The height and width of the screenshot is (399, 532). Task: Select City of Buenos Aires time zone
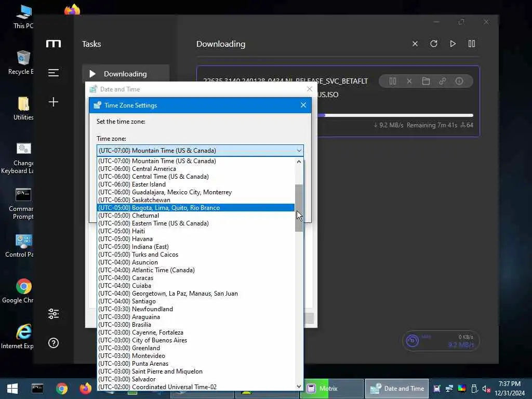coord(196,340)
